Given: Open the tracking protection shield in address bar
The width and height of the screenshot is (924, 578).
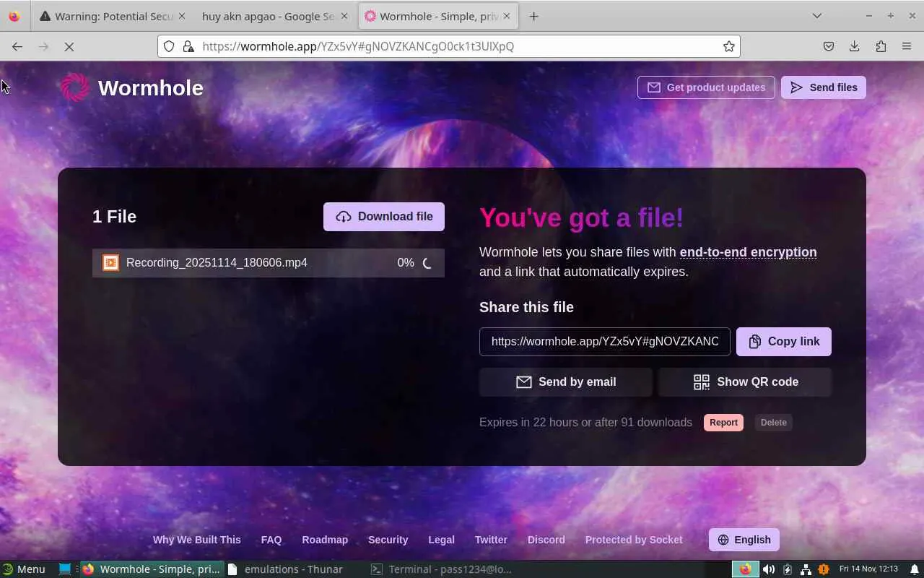Looking at the screenshot, I should tap(169, 46).
